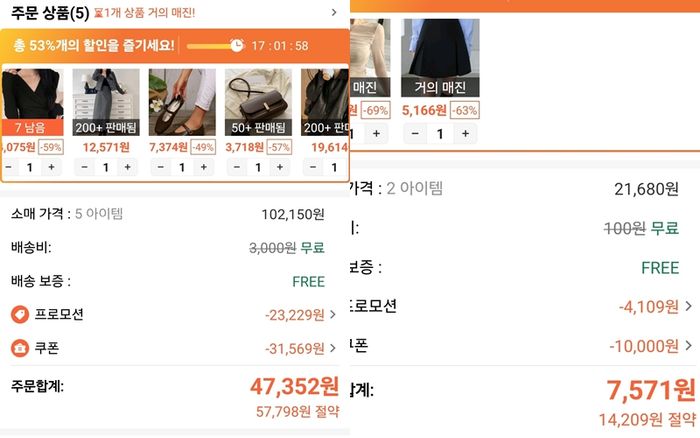Increase quantity of 3,718원 bag
Image resolution: width=700 pixels, height=438 pixels.
coord(280,167)
